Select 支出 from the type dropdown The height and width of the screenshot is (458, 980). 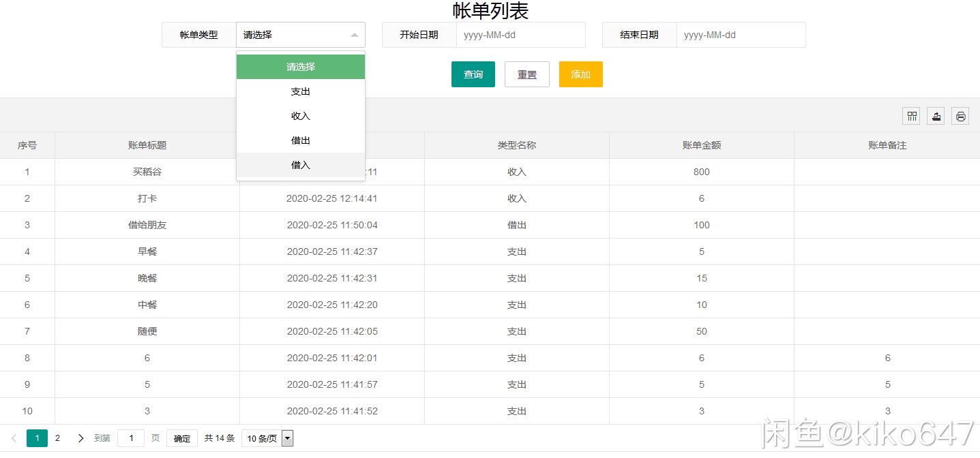tap(300, 91)
